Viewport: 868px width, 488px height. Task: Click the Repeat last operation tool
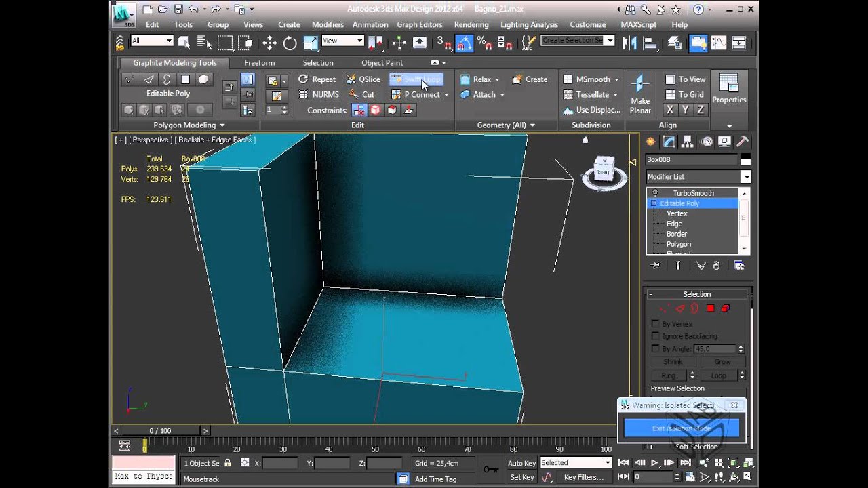point(317,79)
